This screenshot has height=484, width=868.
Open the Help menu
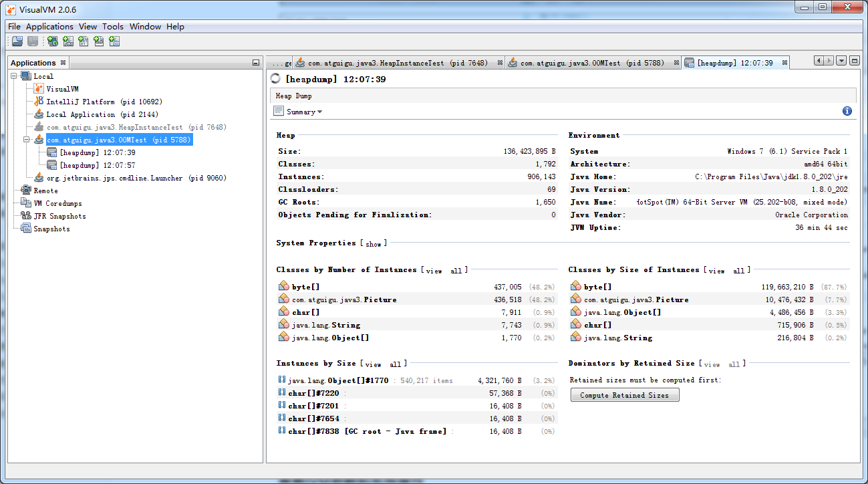point(175,27)
